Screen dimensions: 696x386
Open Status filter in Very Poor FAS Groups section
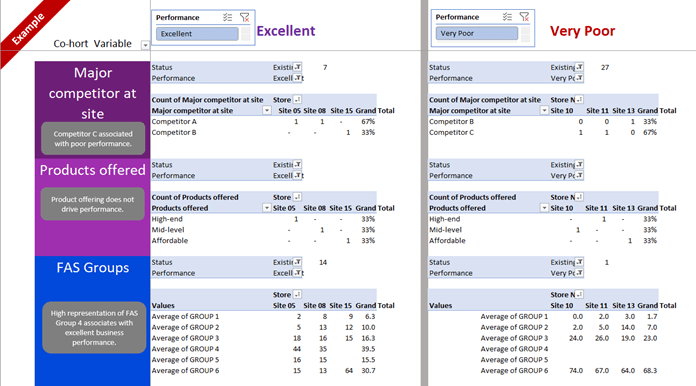pyautogui.click(x=579, y=262)
